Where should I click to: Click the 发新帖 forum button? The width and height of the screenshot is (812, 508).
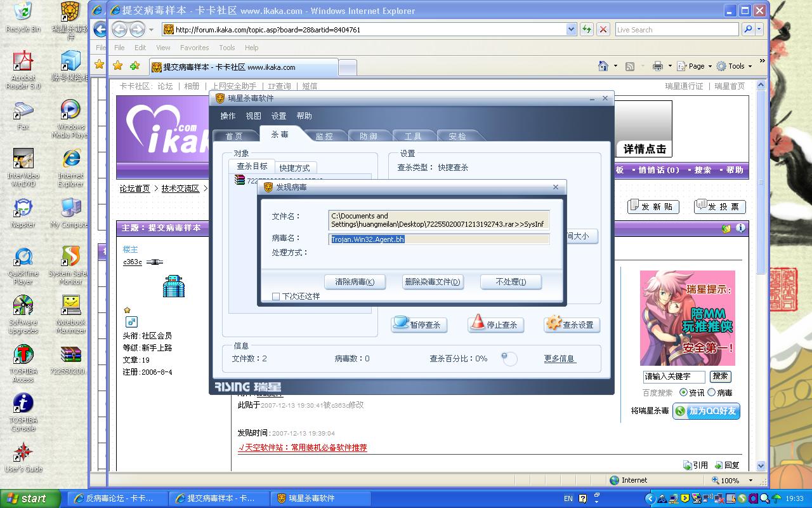(653, 206)
